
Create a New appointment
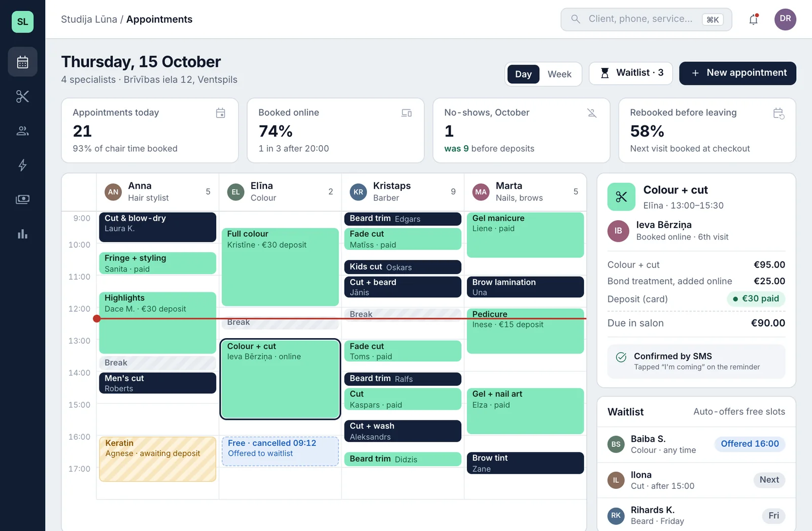pyautogui.click(x=738, y=73)
